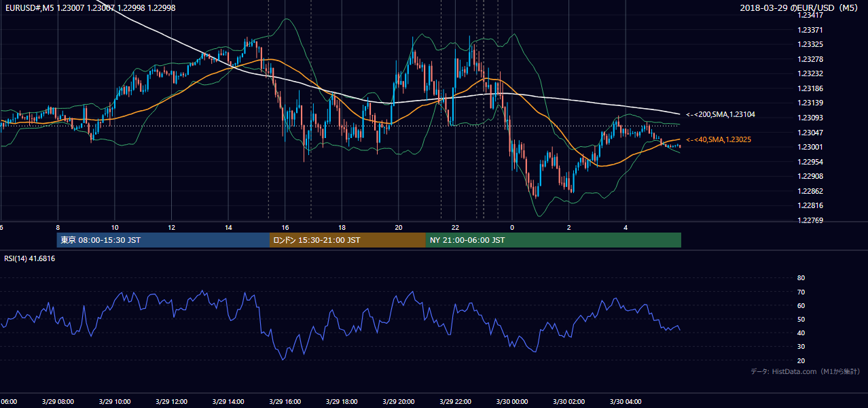Viewport: 868px width, 408px height.
Task: Click the hour 16 label under the price chart
Action: coord(285,228)
